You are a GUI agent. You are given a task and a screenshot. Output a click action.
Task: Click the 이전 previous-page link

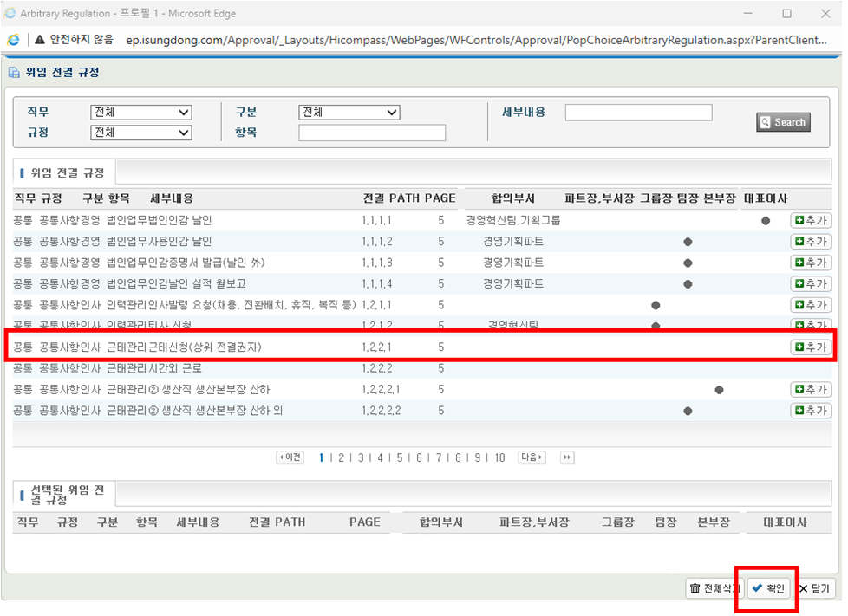[x=290, y=457]
